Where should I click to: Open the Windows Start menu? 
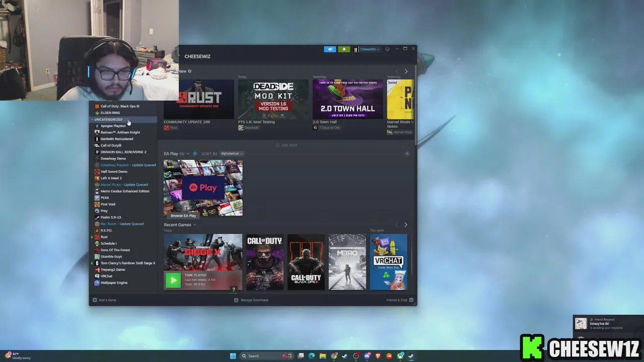tap(232, 356)
